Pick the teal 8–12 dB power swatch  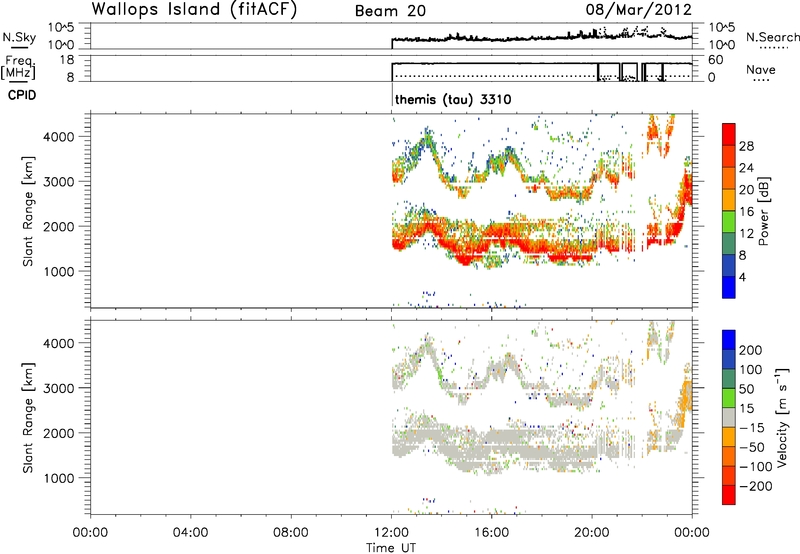click(x=729, y=244)
